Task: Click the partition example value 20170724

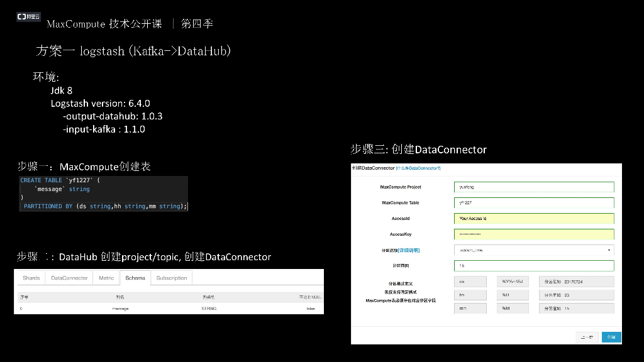Action: [x=576, y=282]
